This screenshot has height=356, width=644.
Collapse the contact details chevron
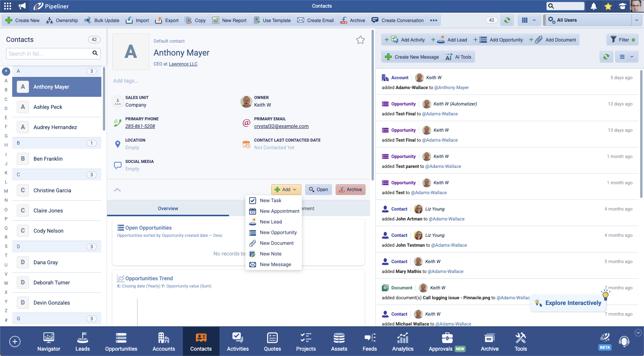[117, 190]
